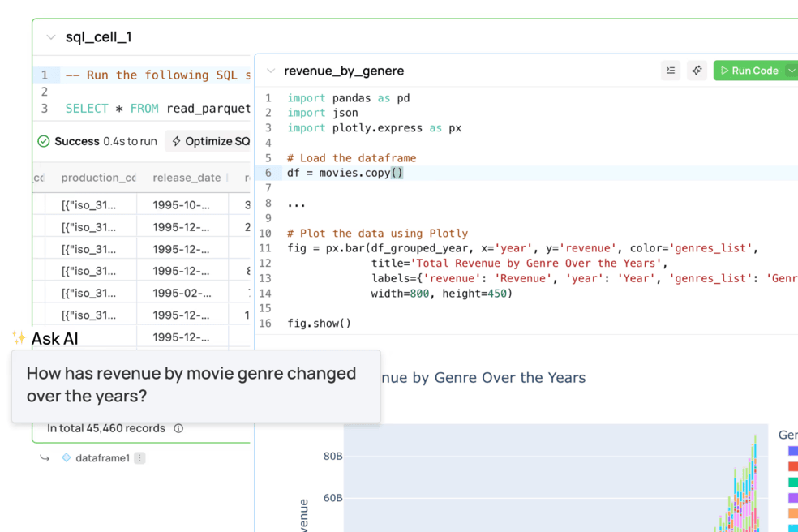This screenshot has height=532, width=798.
Task: Click the release_date column header
Action: pos(187,178)
